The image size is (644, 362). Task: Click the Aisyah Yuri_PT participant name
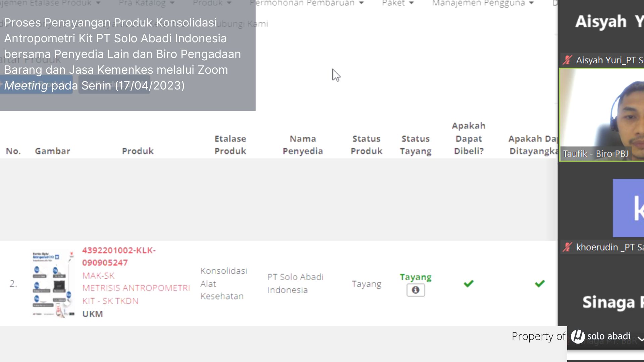coord(610,60)
